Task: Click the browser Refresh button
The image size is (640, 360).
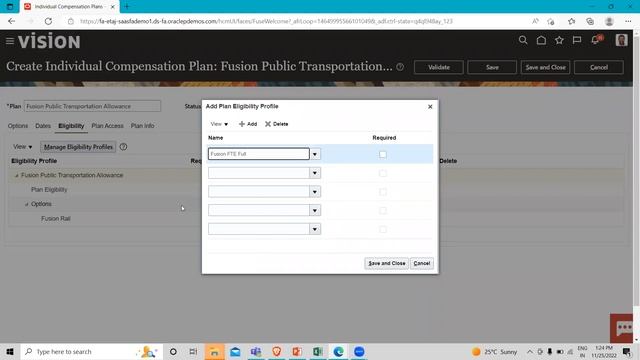Action: [48, 21]
